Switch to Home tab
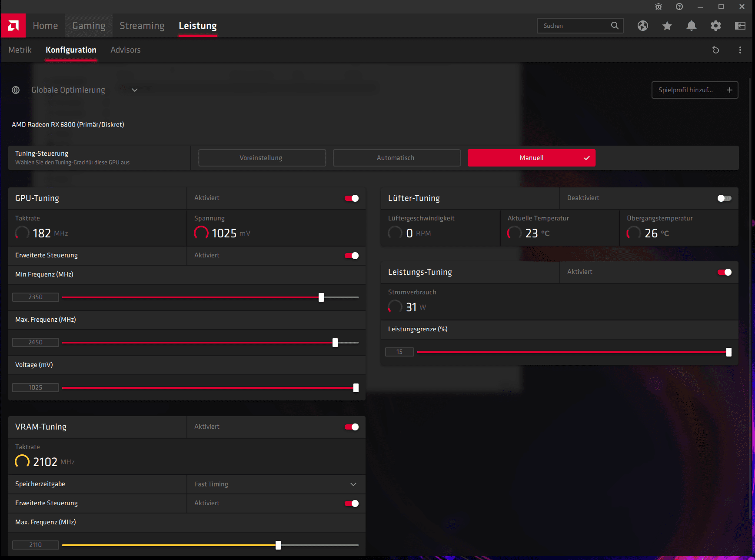This screenshot has height=560, width=755. [x=45, y=26]
